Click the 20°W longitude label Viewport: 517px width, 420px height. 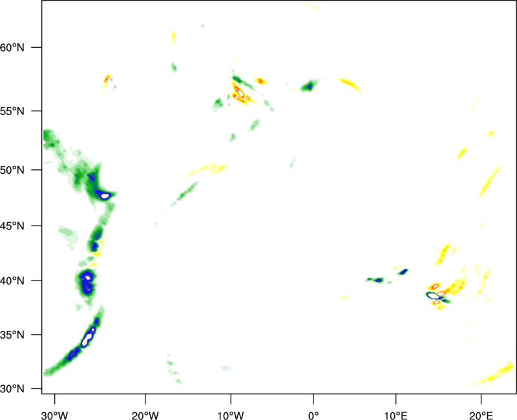[145, 415]
